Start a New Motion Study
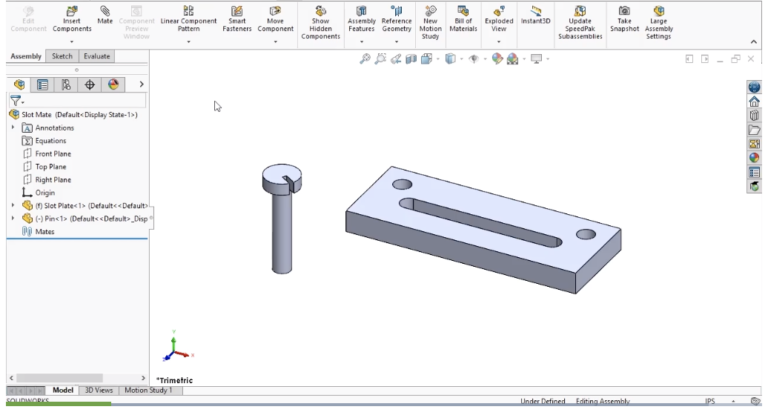The height and width of the screenshot is (418, 768). [x=430, y=16]
